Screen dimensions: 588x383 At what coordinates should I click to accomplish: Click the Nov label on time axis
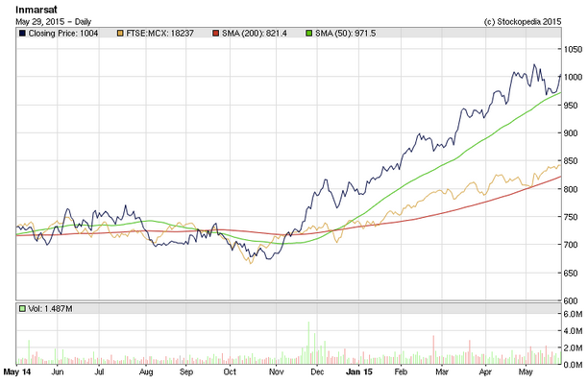pyautogui.click(x=277, y=371)
